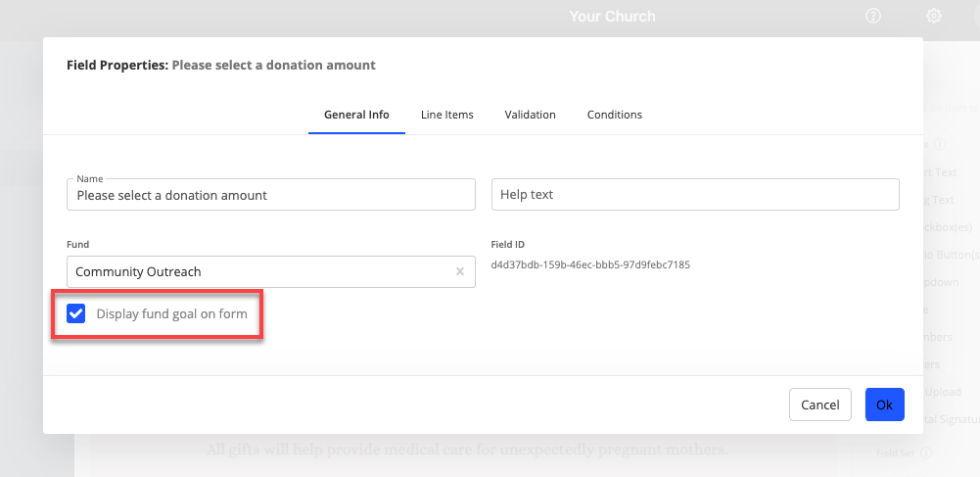Select Checkbox(es) field type in sidebar

coord(947,227)
